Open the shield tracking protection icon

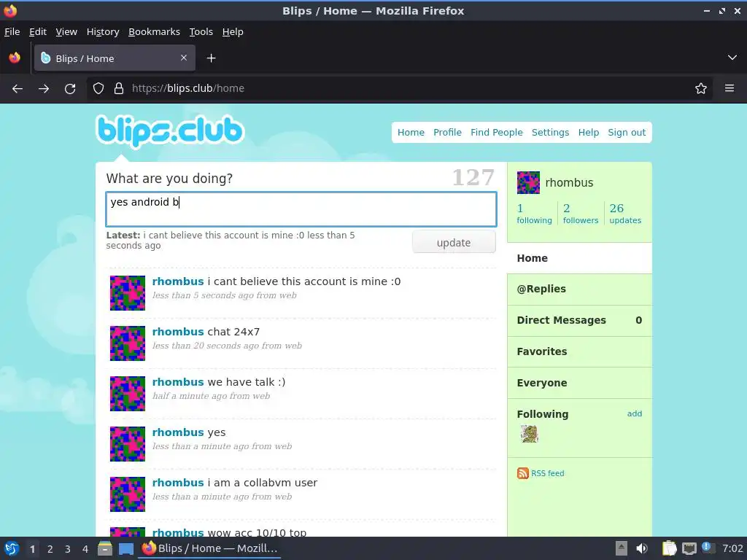[98, 88]
